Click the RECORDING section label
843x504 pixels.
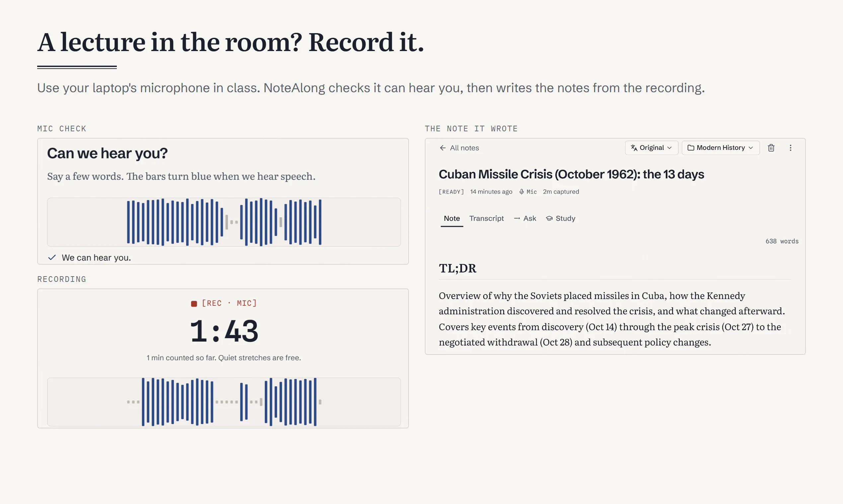tap(61, 279)
